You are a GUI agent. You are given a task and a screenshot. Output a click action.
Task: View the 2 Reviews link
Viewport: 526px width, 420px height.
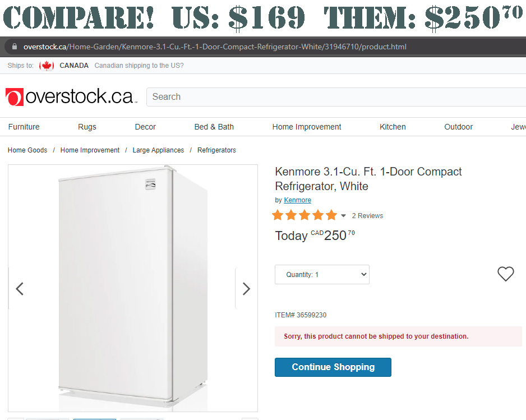(x=367, y=215)
